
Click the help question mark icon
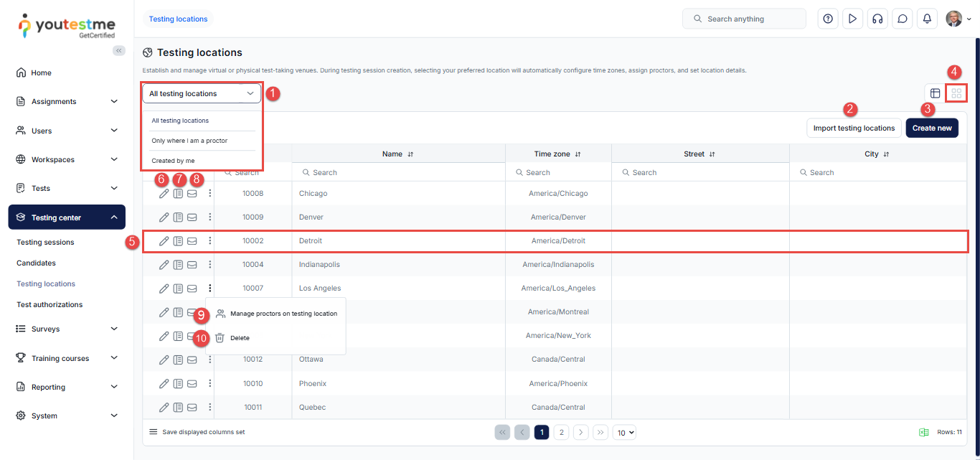coord(828,19)
